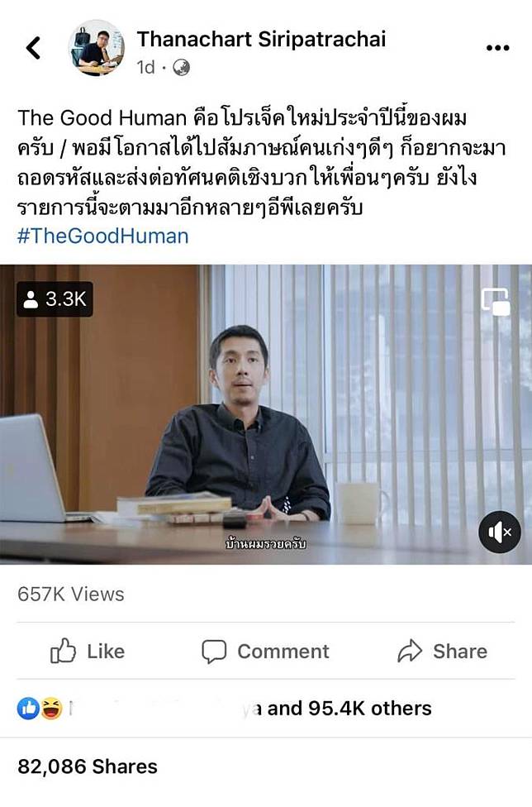Click the public globe privacy icon
Screen dimensions: 532x807
point(181,68)
